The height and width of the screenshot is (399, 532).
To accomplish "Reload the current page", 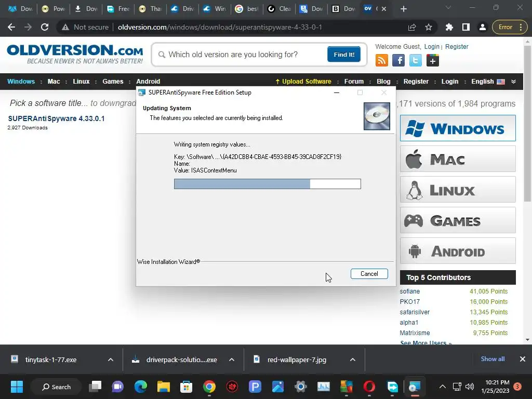I will [x=45, y=27].
